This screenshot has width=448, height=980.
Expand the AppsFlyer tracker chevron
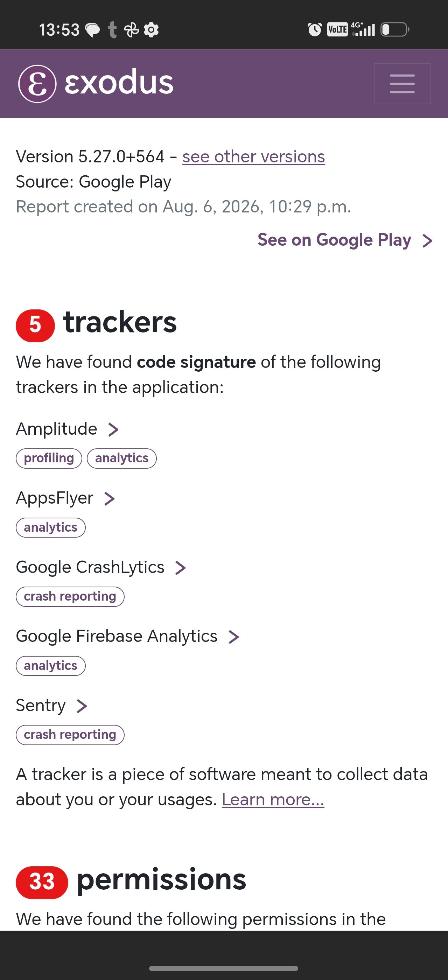coord(110,499)
